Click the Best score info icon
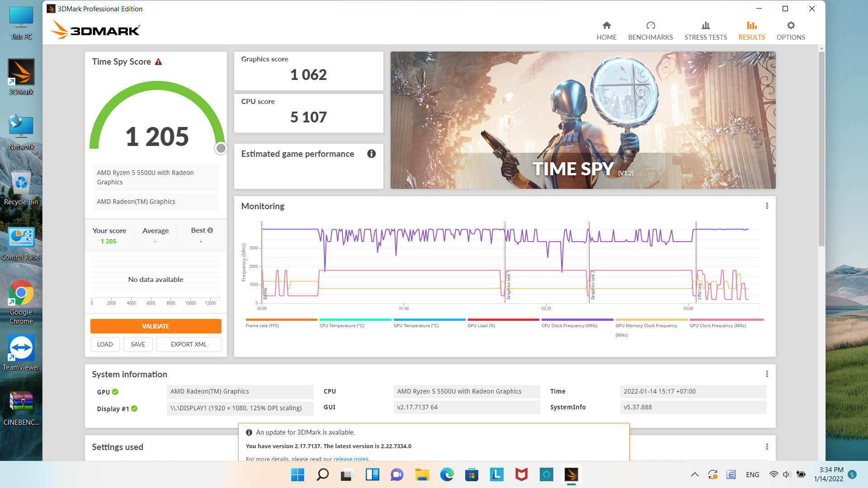 (210, 230)
